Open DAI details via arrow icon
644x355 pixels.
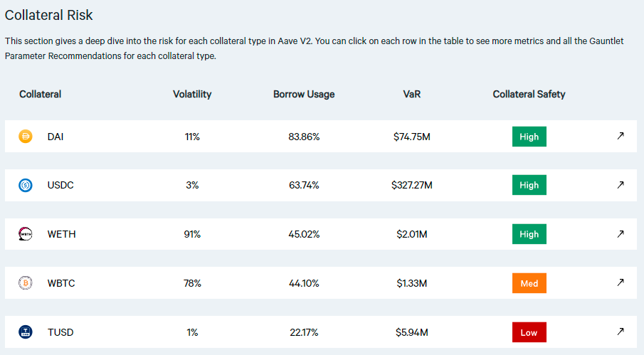coord(621,136)
